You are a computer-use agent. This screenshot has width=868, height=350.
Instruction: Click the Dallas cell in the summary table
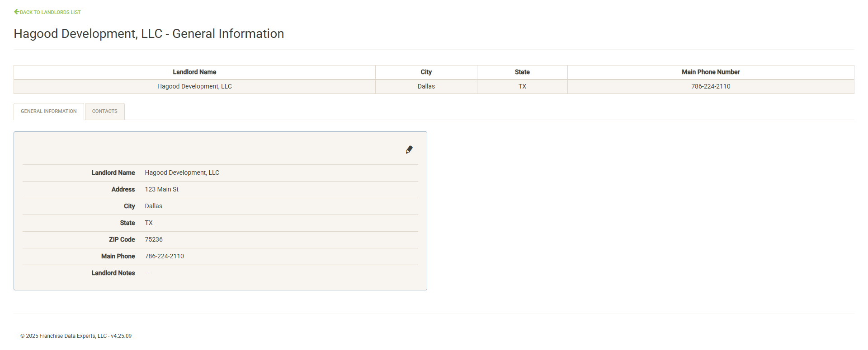tap(426, 86)
